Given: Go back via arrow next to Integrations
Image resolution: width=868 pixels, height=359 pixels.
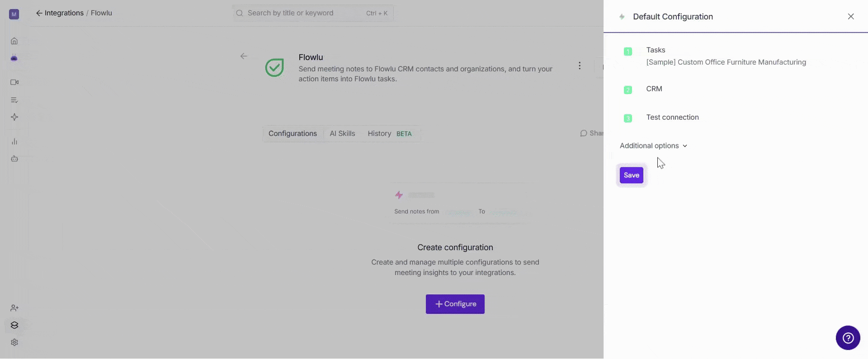Looking at the screenshot, I should click(39, 13).
